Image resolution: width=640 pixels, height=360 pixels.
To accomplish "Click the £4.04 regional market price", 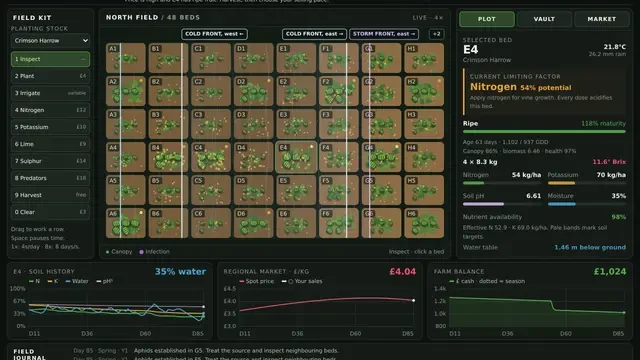I will click(x=402, y=271).
